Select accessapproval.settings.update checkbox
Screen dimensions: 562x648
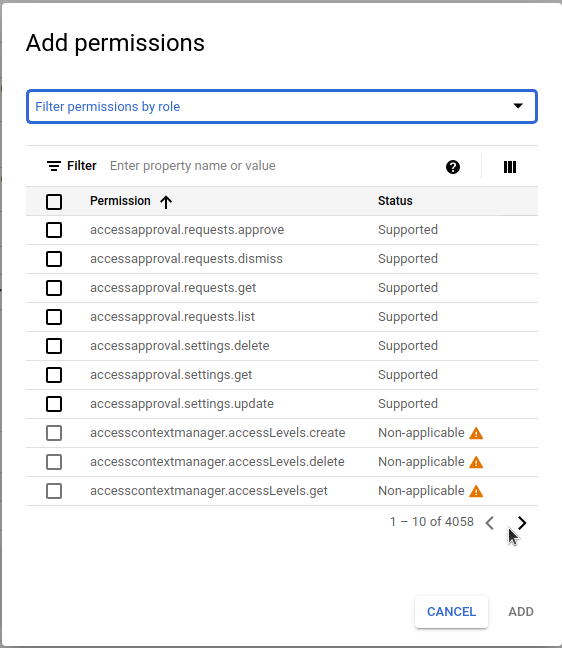pos(54,404)
